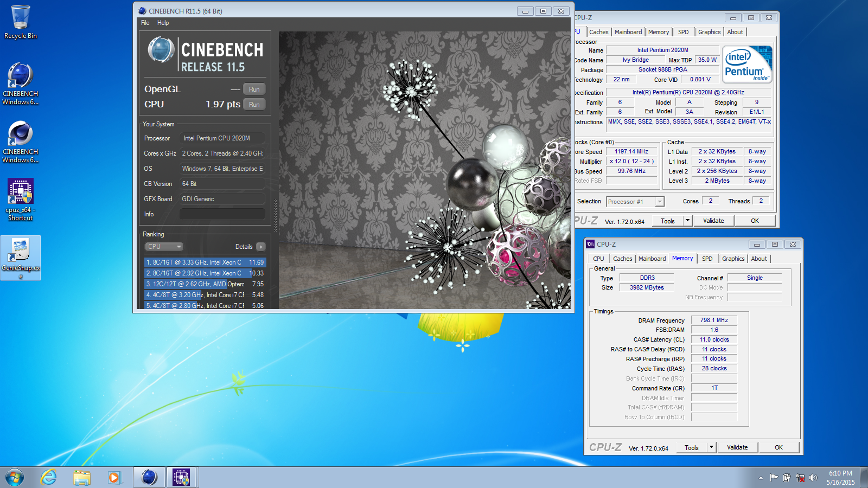
Task: Click the DRAM Frequency value 798.1 MHz
Action: (x=714, y=320)
